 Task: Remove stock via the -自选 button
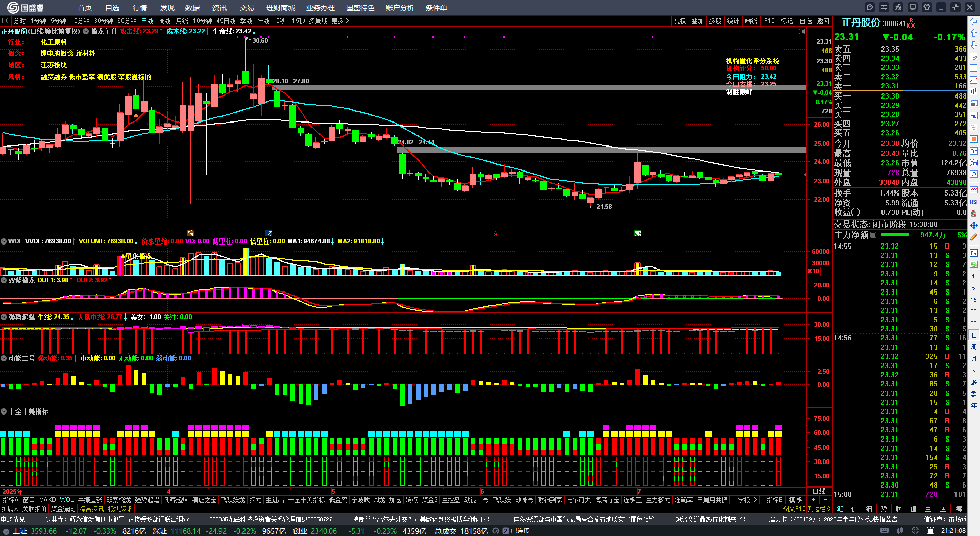pos(804,21)
